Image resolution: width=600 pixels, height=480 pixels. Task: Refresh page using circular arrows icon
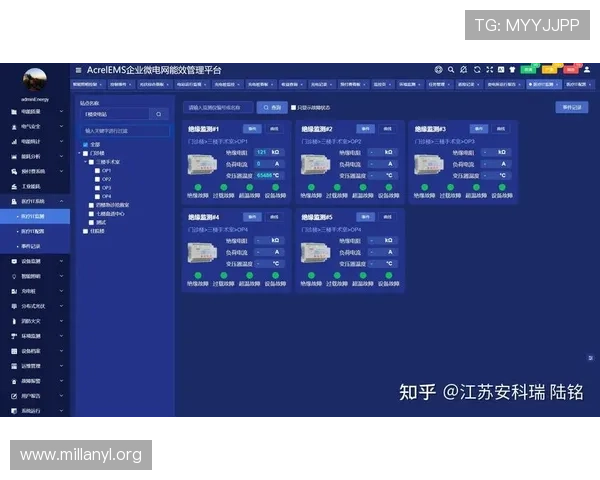(477, 70)
